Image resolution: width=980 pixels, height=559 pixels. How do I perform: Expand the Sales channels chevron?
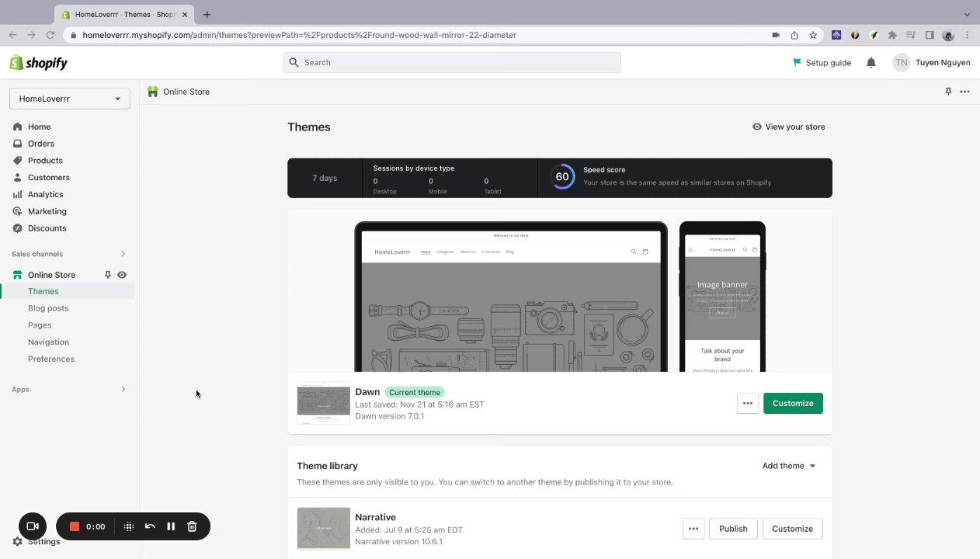point(123,254)
